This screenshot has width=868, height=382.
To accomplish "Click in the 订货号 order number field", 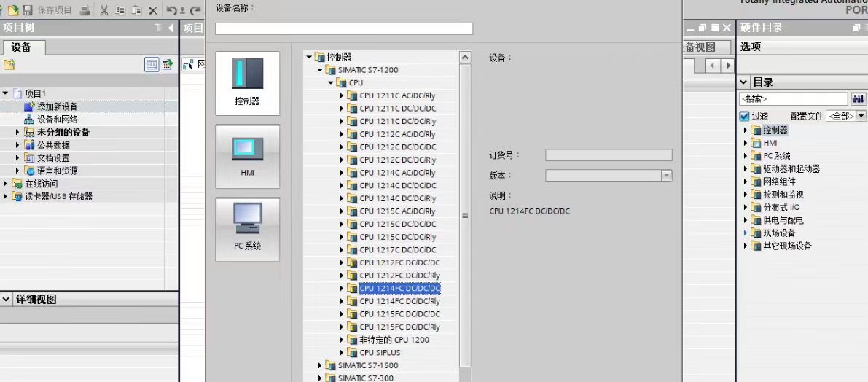I will coord(609,155).
